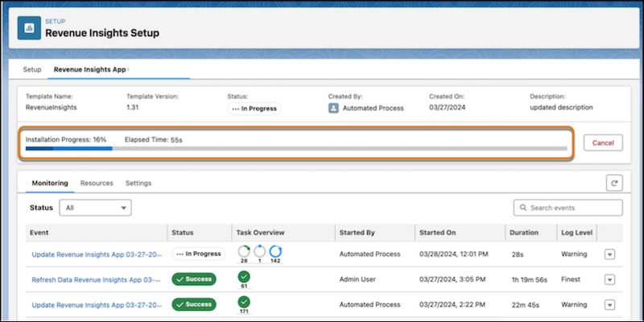Open the Status filter All dropdown
The width and height of the screenshot is (644, 322).
(x=95, y=208)
